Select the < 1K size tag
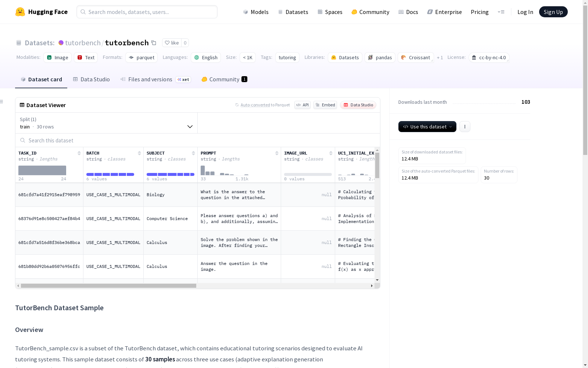Image resolution: width=588 pixels, height=368 pixels. [x=248, y=57]
